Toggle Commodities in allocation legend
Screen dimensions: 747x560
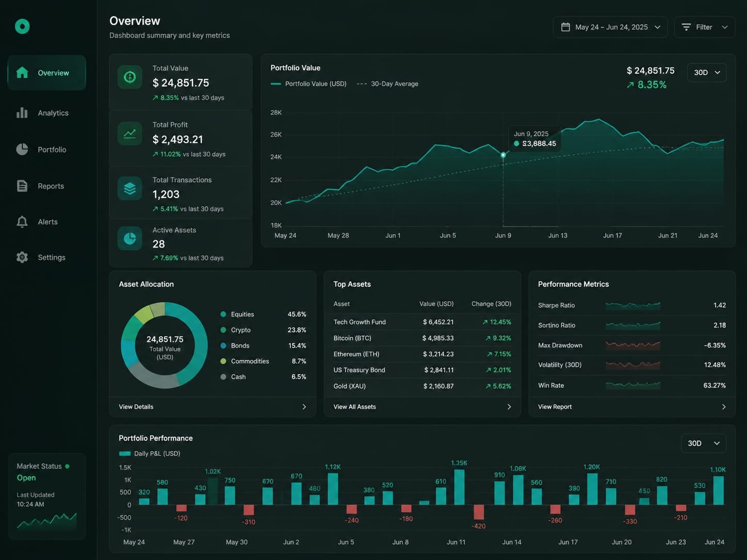click(263, 361)
